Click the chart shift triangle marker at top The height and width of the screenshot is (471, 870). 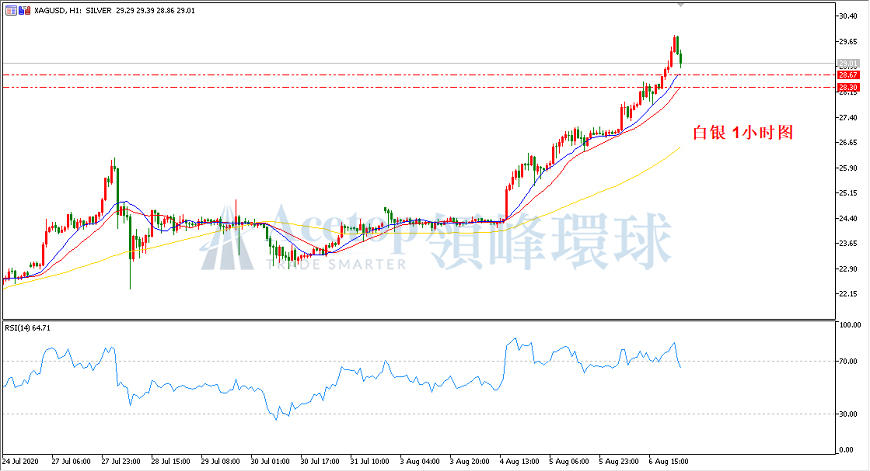pos(681,4)
